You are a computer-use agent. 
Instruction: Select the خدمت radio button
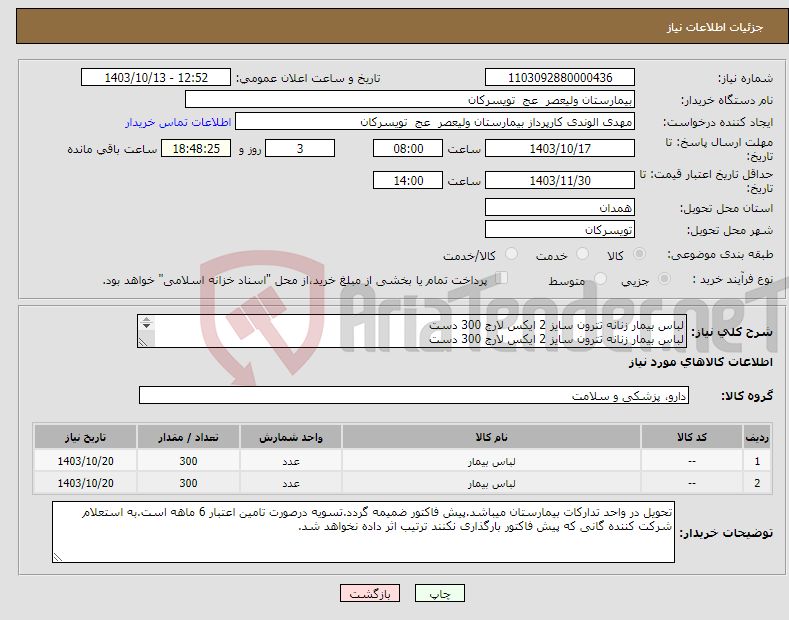[582, 254]
